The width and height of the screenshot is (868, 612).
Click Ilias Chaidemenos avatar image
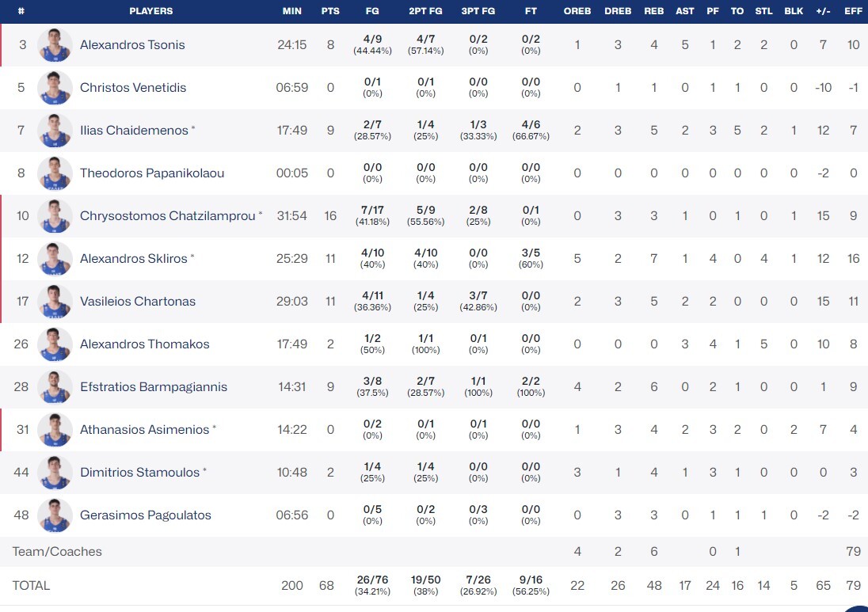coord(55,130)
